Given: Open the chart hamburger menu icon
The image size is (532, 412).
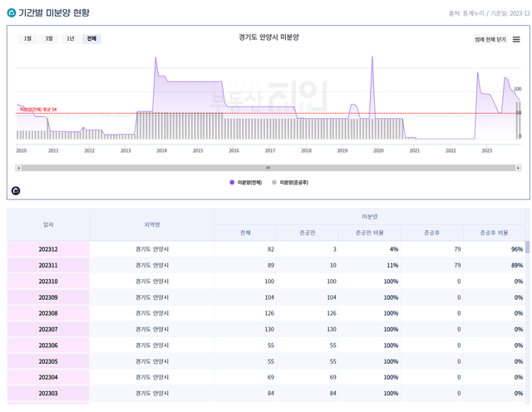Looking at the screenshot, I should 516,39.
